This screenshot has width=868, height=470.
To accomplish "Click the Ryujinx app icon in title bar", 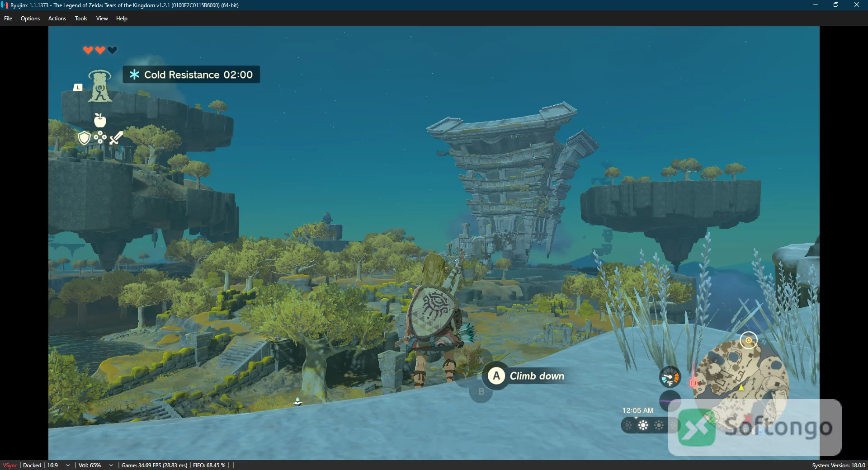I will [x=5, y=5].
